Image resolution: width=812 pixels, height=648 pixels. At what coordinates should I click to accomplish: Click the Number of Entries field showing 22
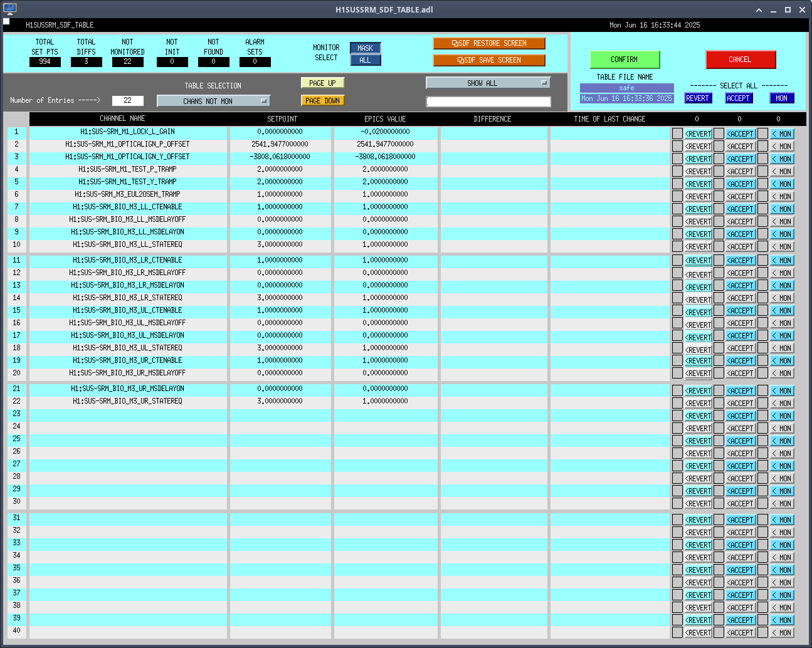127,100
